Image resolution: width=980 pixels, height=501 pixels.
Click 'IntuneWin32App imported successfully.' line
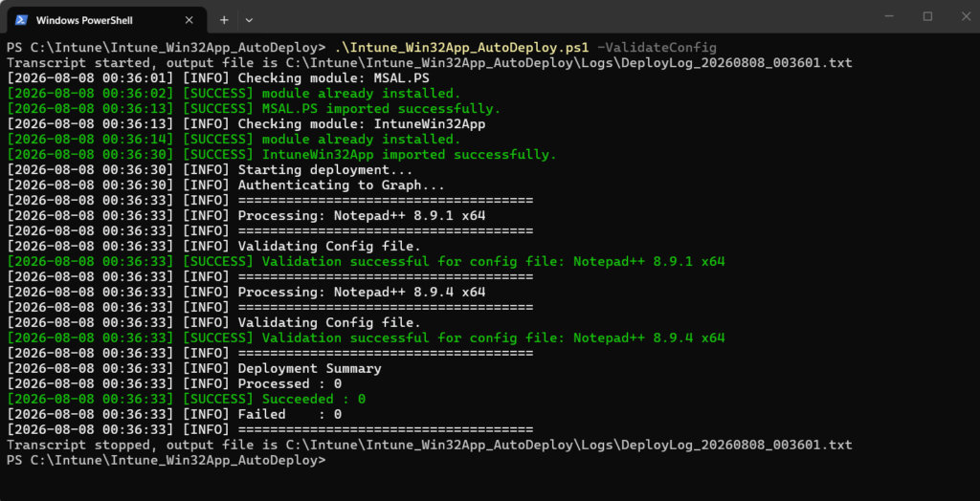point(281,154)
